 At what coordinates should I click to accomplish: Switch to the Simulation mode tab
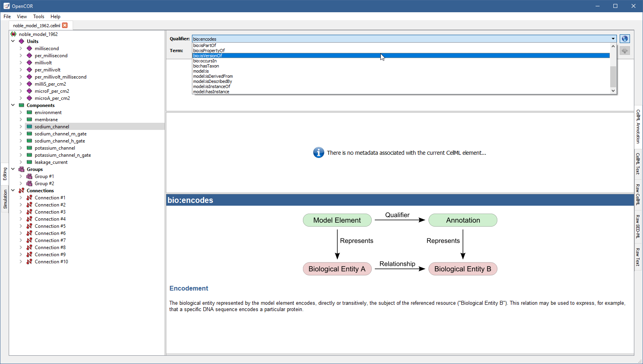(5, 199)
